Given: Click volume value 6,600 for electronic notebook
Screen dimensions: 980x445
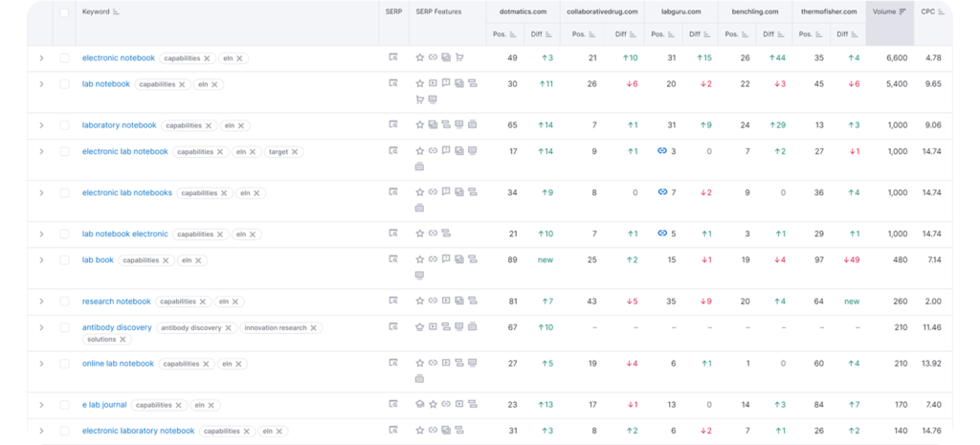Looking at the screenshot, I should click(x=897, y=57).
